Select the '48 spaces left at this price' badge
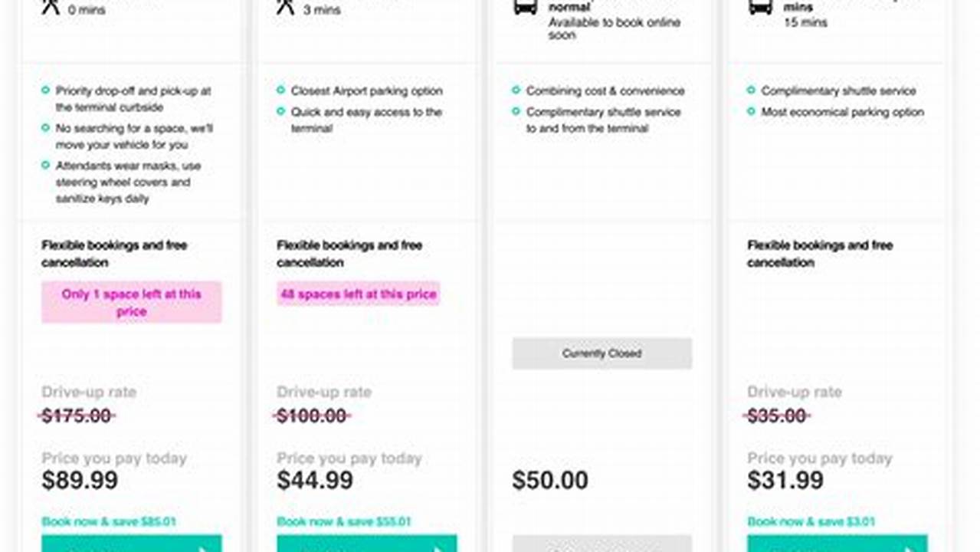Image resolution: width=980 pixels, height=552 pixels. point(358,294)
